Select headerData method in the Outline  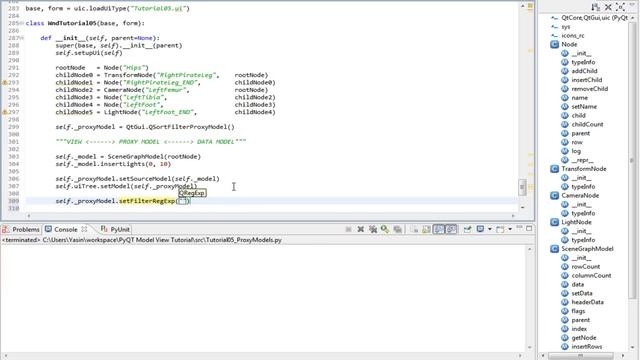587,302
